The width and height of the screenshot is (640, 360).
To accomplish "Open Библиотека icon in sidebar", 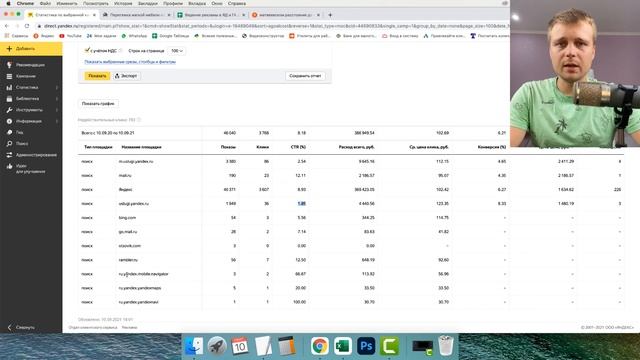I will pyautogui.click(x=9, y=99).
